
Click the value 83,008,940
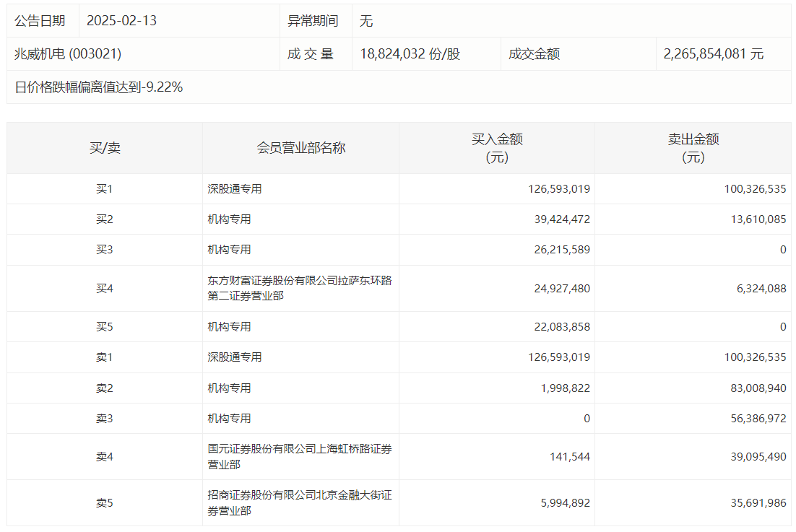(x=758, y=388)
